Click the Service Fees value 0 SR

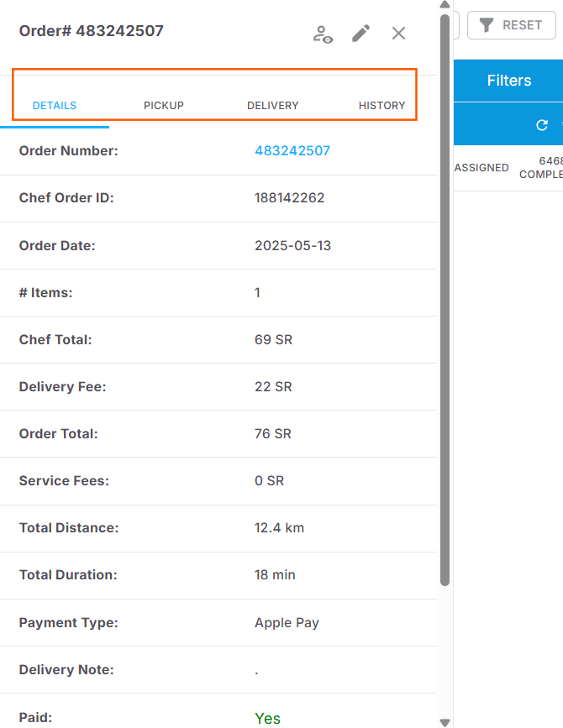click(269, 480)
